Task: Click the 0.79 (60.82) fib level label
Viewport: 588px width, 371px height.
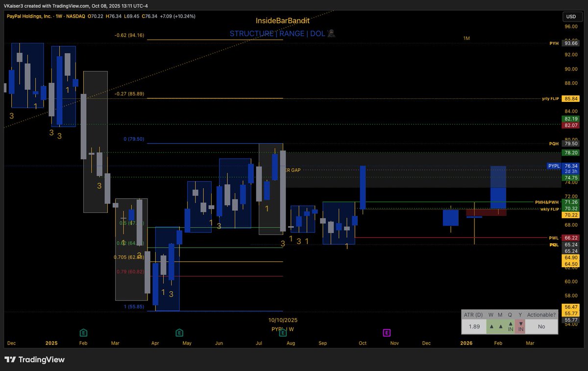Action: click(x=130, y=272)
